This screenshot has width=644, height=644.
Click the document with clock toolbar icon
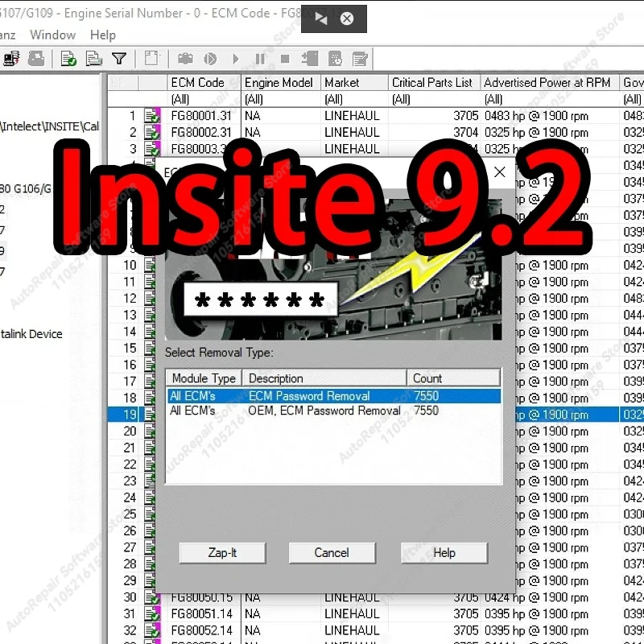pos(335,59)
